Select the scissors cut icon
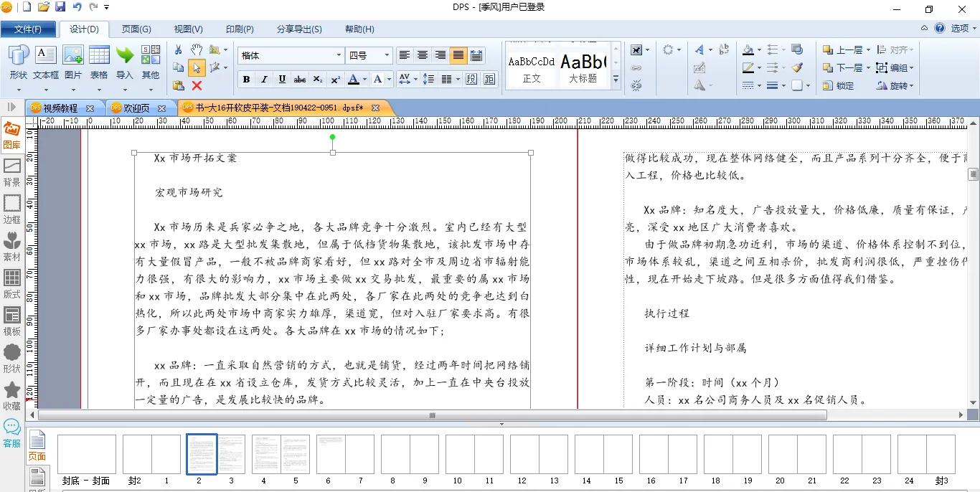 point(179,49)
